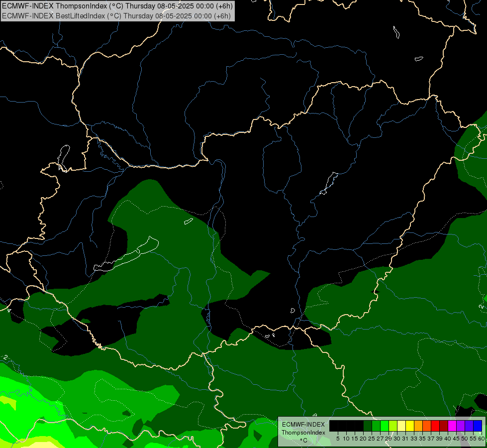Click the ThompsonIndex label in the legend
487x448 pixels.
click(x=303, y=433)
